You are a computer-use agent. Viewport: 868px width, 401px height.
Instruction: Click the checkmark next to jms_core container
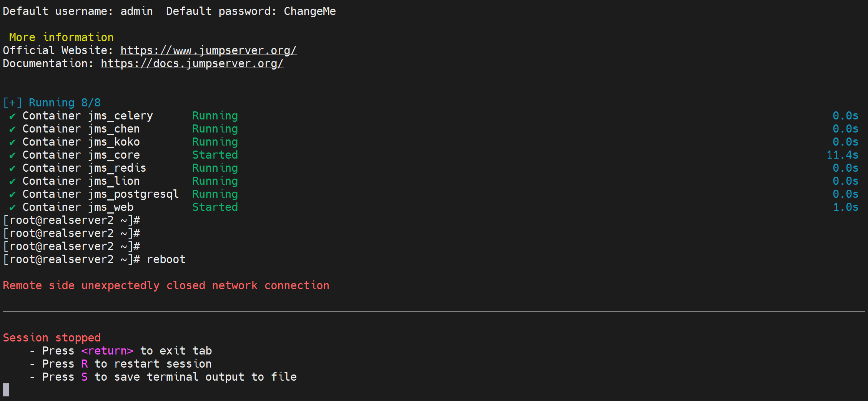pyautogui.click(x=13, y=155)
